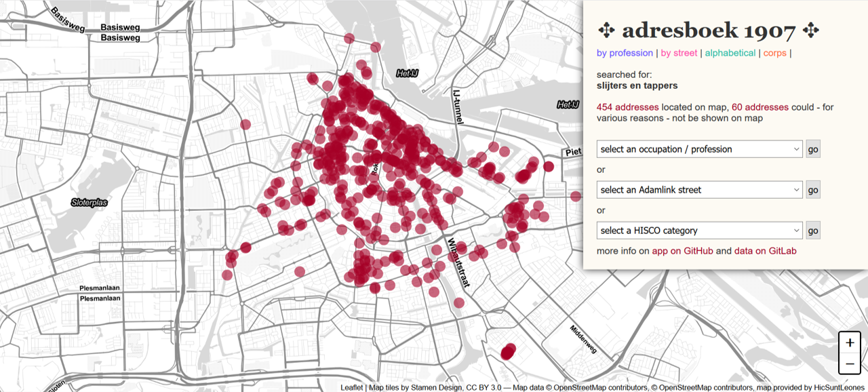Image resolution: width=868 pixels, height=392 pixels.
Task: Click the Sloterplas map label
Action: (90, 203)
